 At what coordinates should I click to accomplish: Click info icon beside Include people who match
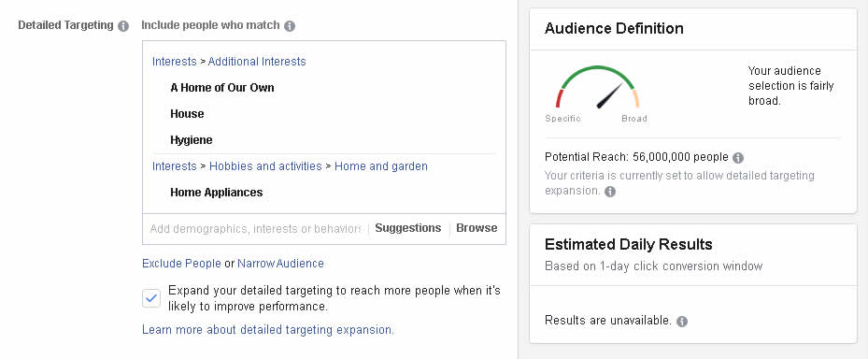coord(290,26)
